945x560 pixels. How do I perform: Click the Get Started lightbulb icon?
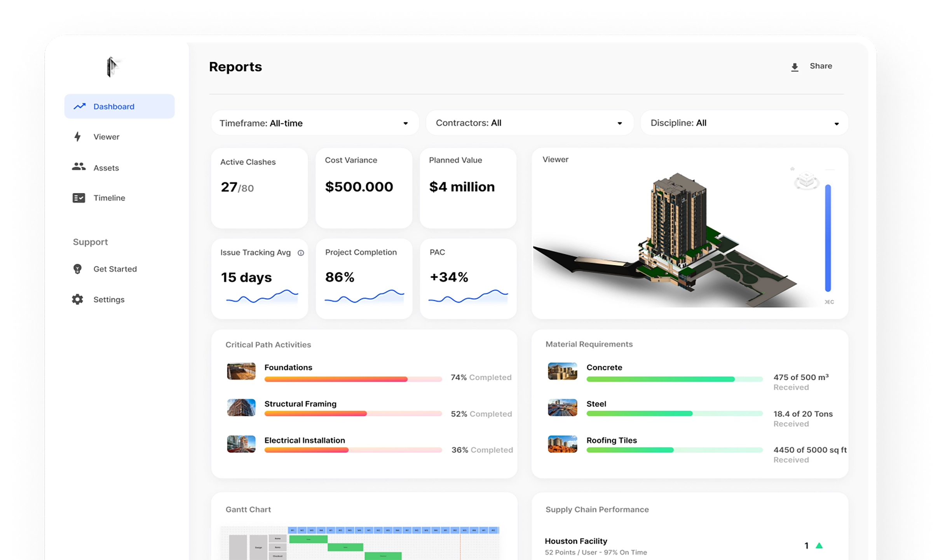(77, 269)
